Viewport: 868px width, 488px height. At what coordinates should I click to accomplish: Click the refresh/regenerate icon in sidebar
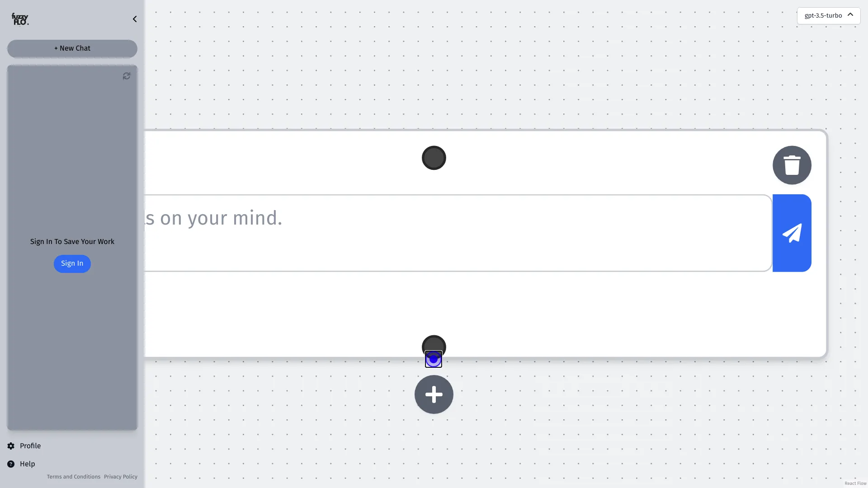pyautogui.click(x=127, y=75)
